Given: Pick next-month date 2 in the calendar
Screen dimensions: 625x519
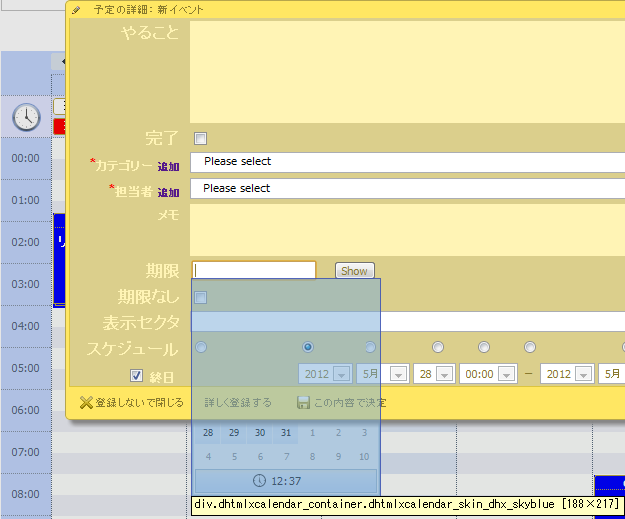Looking at the screenshot, I should [338, 432].
